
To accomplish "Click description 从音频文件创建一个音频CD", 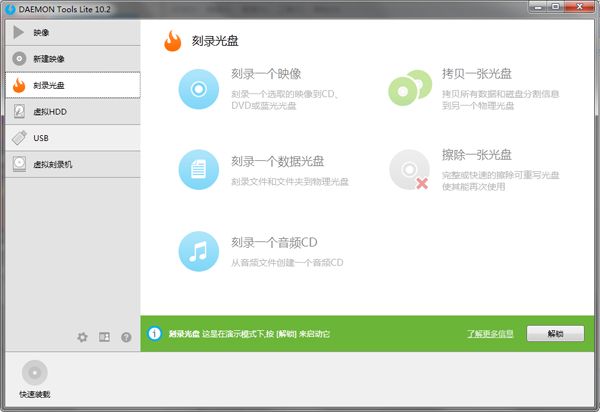I will 287,262.
